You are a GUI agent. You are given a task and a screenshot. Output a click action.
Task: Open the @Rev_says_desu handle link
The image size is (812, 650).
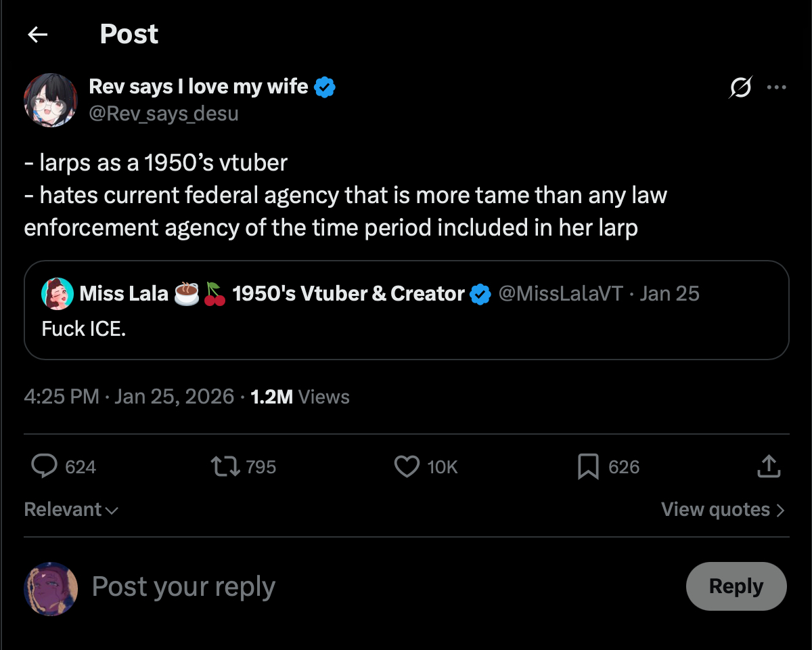[x=164, y=113]
